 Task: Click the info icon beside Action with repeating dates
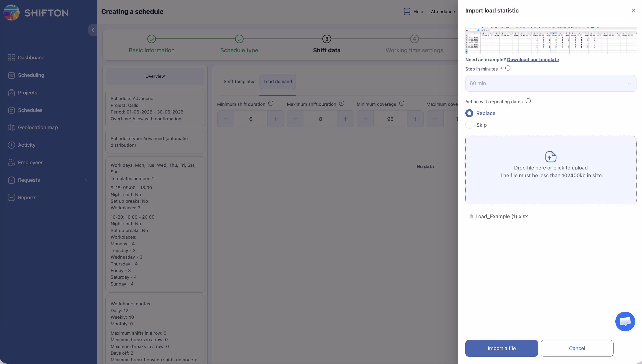point(528,101)
